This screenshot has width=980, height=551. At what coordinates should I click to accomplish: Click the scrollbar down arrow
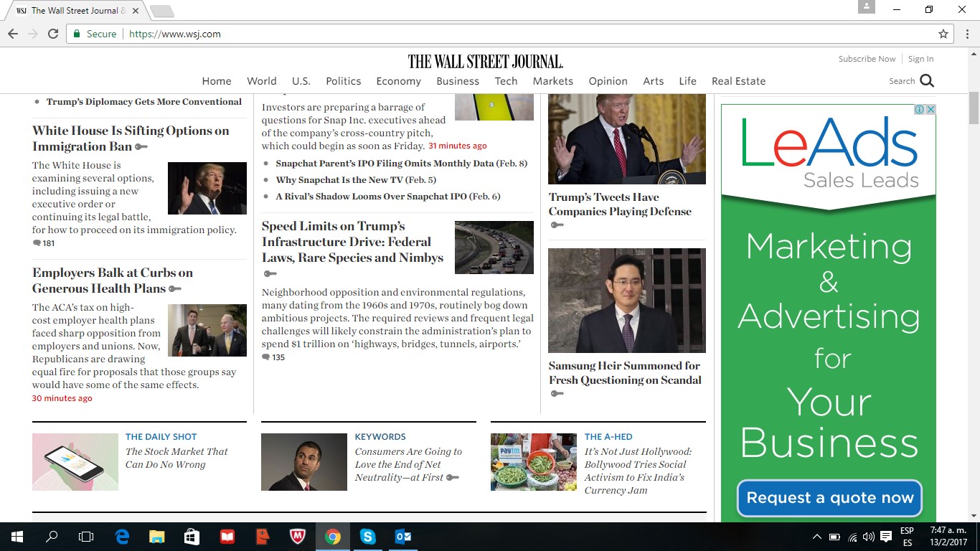[974, 516]
